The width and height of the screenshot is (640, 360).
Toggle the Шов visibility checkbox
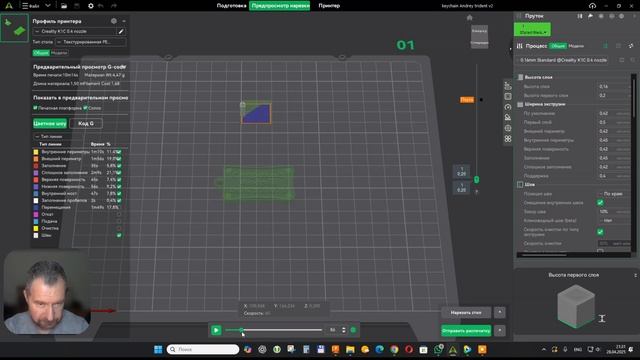(119, 235)
